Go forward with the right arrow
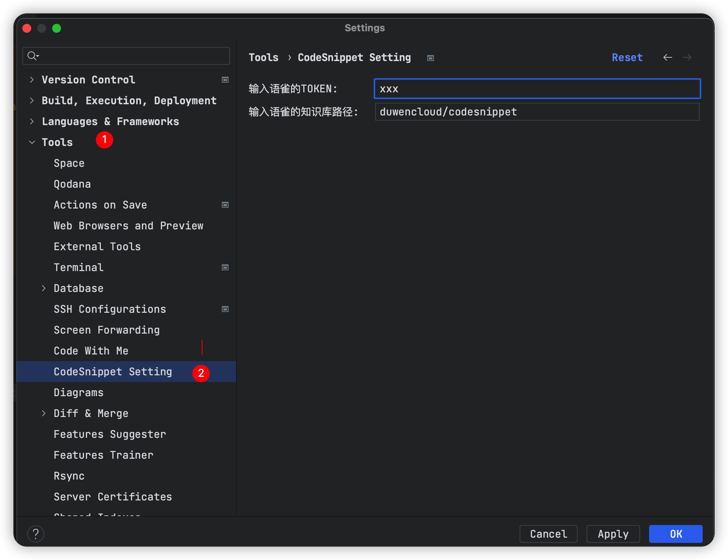 pos(687,57)
